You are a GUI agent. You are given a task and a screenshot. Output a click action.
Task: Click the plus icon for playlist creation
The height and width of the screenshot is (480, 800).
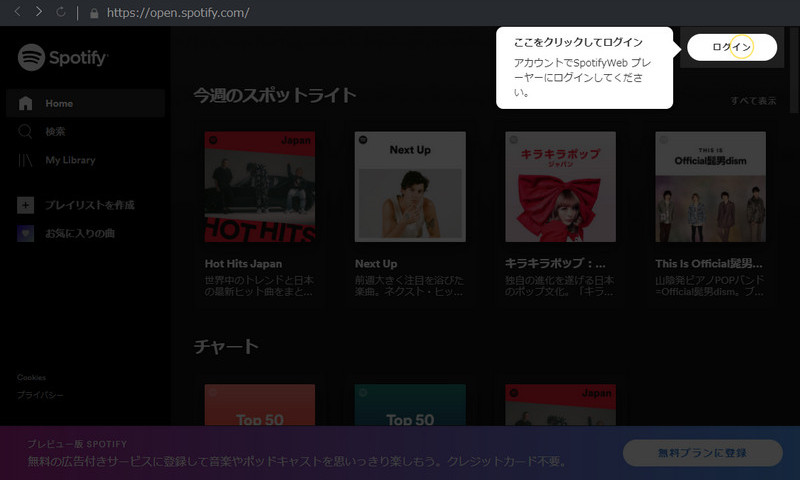pos(26,205)
